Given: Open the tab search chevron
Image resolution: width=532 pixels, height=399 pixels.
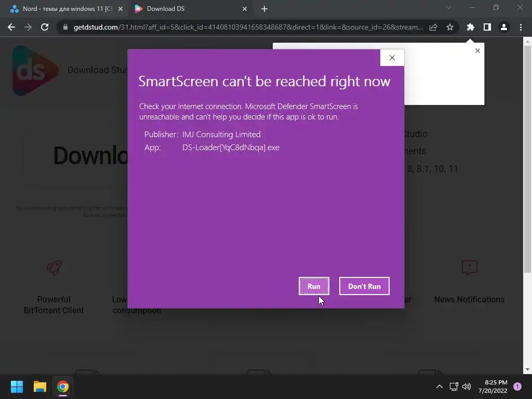Looking at the screenshot, I should click(x=448, y=7).
